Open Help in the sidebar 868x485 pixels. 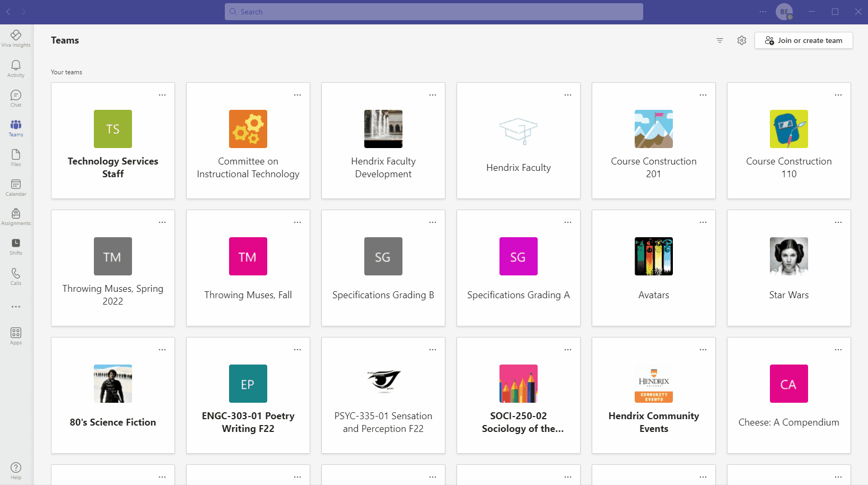[x=16, y=470]
